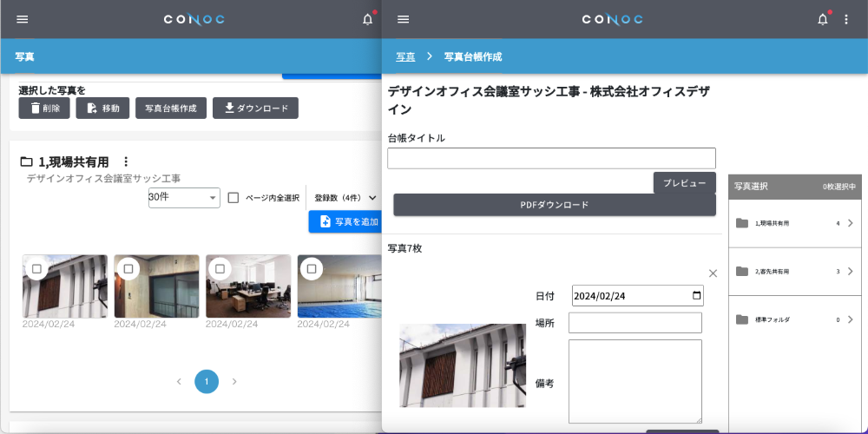Open the calendar picker in 日付 field
This screenshot has height=434, width=868.
click(x=697, y=296)
